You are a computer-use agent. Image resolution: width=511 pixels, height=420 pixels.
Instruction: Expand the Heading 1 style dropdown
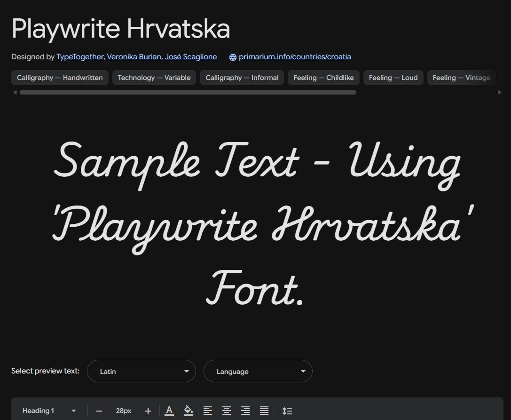coord(49,411)
